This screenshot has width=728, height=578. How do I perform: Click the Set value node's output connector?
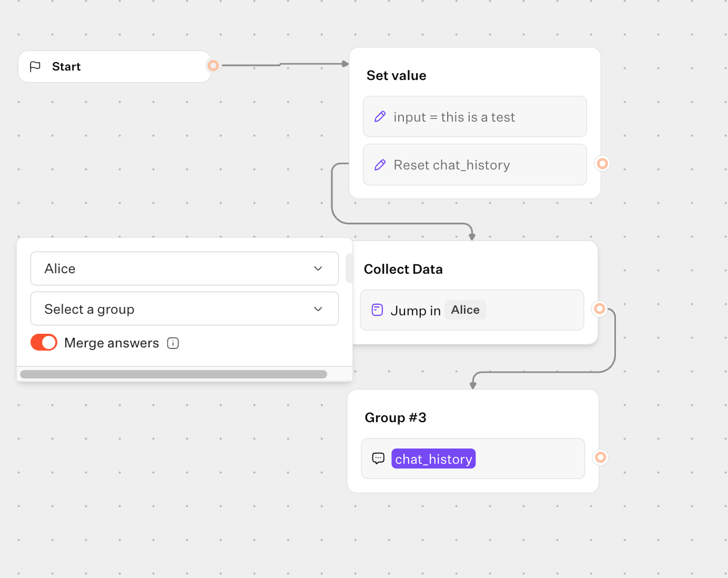tap(602, 164)
